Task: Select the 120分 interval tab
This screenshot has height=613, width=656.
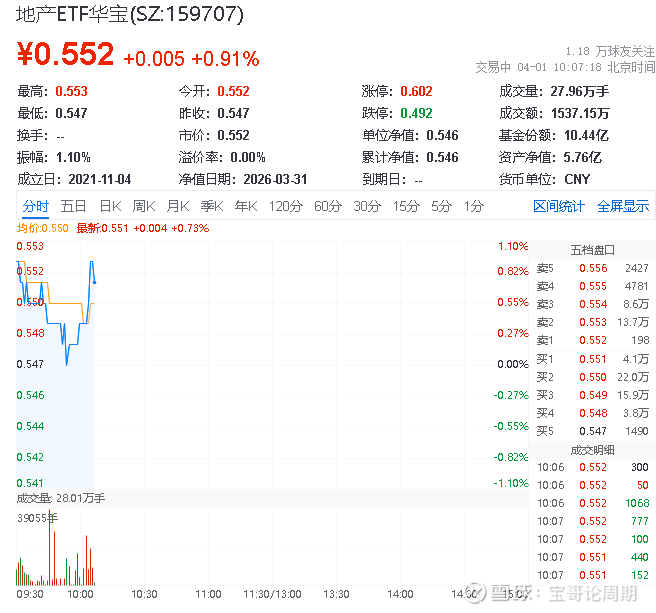Action: [x=286, y=206]
